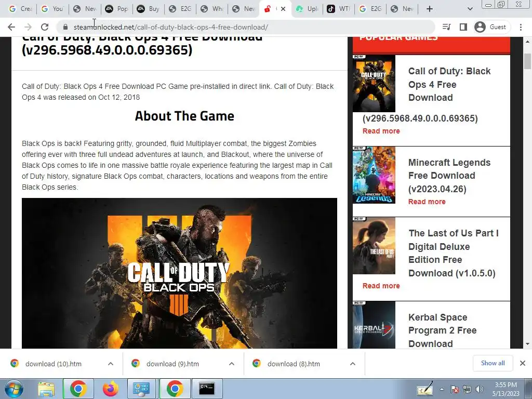Open the second Chrome taskbar icon
Image resolution: width=532 pixels, height=399 pixels.
coord(175,389)
